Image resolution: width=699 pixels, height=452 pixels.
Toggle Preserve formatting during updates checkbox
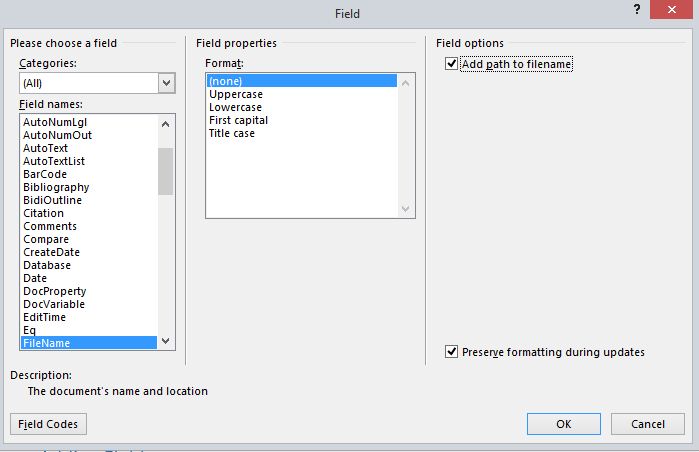click(451, 352)
